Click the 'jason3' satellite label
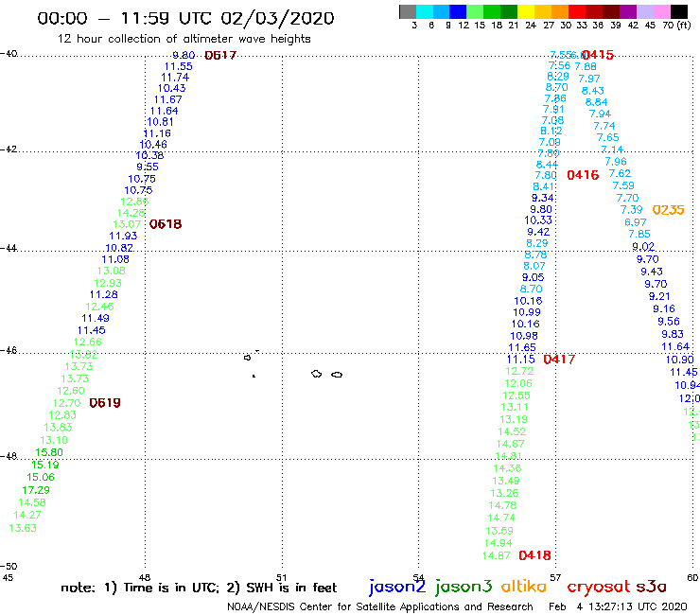This screenshot has height=615, width=700. (464, 587)
